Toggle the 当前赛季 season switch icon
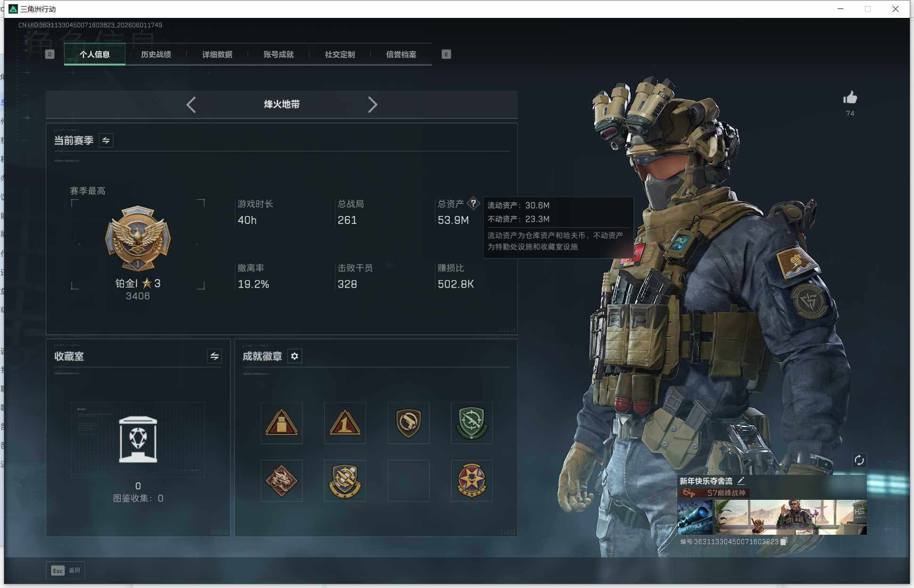The width and height of the screenshot is (914, 588). (106, 141)
